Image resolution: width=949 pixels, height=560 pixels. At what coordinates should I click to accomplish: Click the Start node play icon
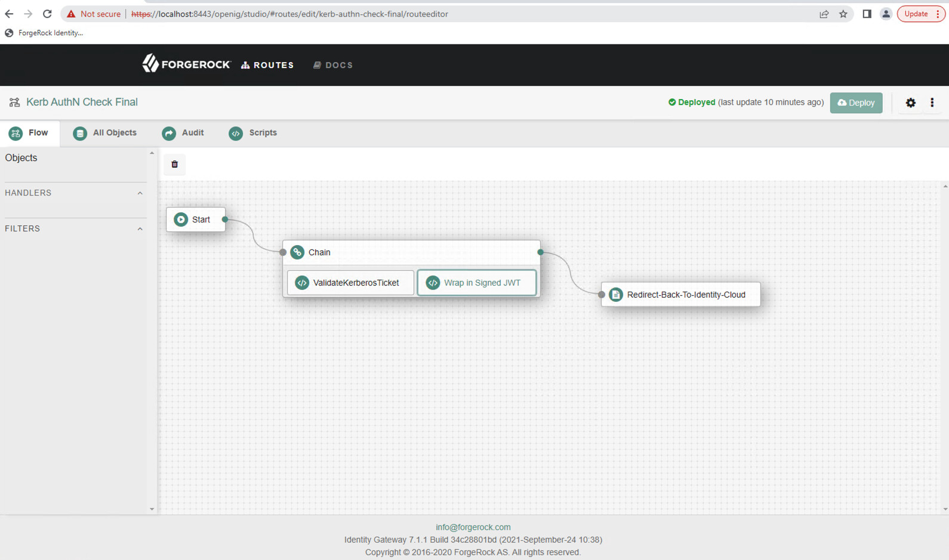[181, 219]
